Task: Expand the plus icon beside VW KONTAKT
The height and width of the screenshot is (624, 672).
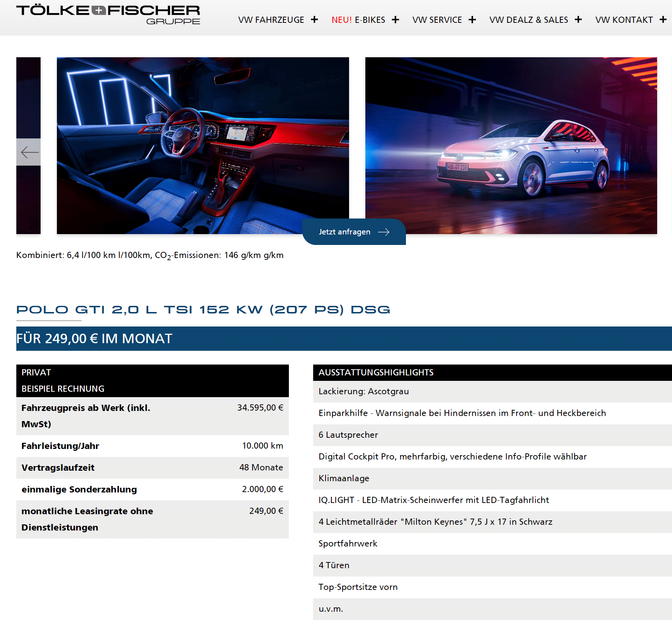Action: (x=663, y=20)
